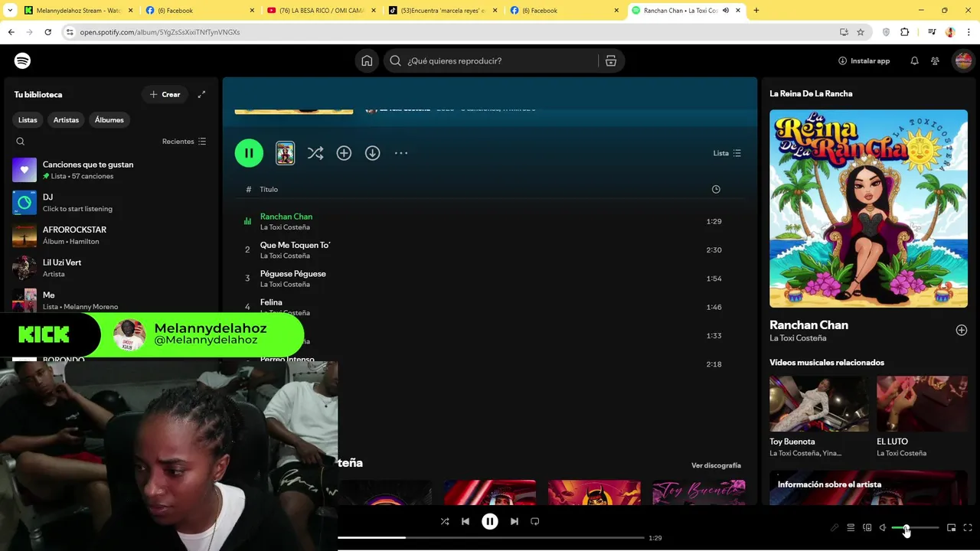This screenshot has width=980, height=551.
Task: Open the La Reina De La Rancha cover
Action: coord(868,208)
